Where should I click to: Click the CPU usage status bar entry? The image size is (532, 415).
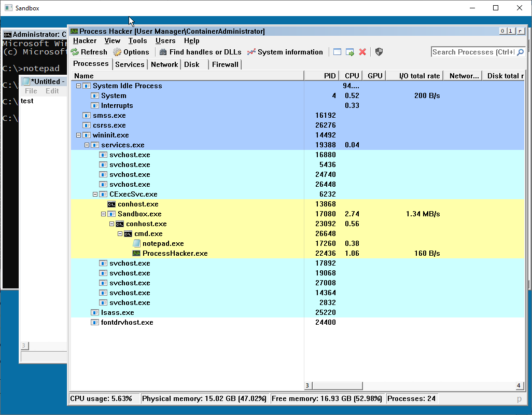click(x=104, y=399)
